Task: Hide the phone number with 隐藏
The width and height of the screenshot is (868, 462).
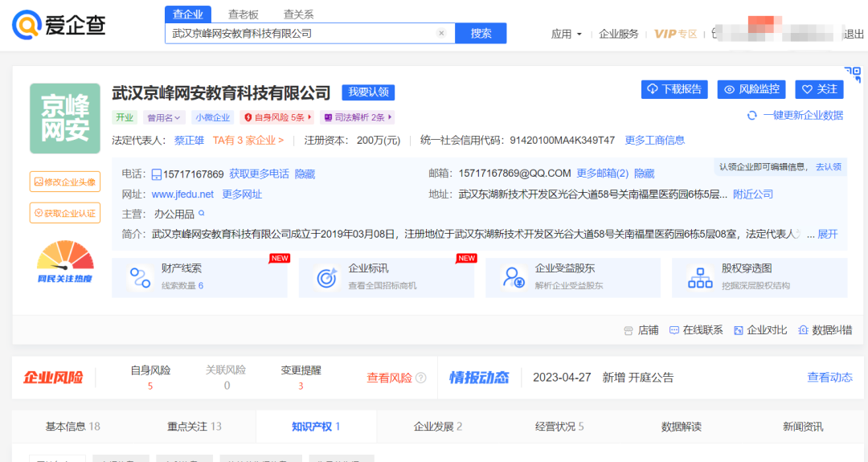Action: 305,174
